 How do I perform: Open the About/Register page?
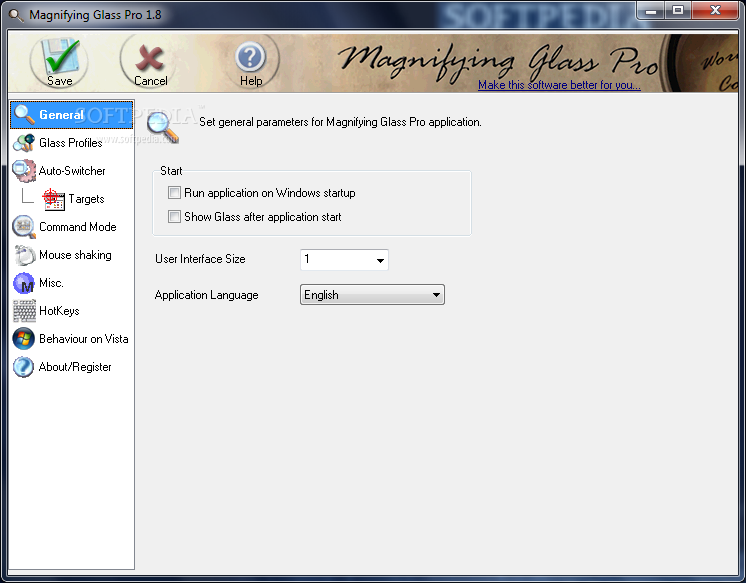tap(75, 367)
